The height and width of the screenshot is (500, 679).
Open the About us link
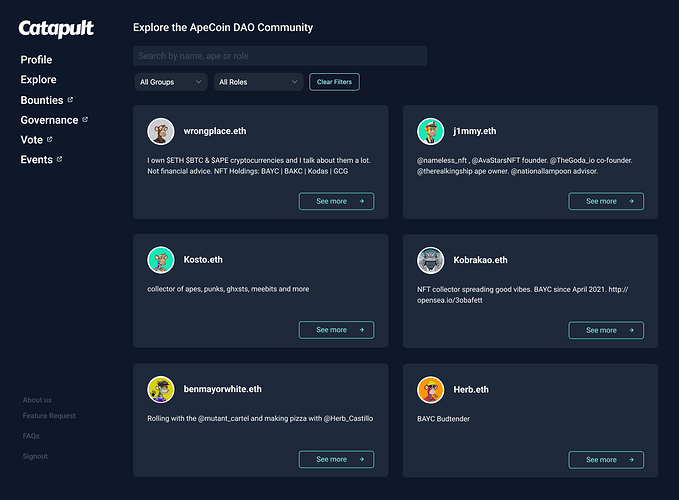(x=37, y=400)
